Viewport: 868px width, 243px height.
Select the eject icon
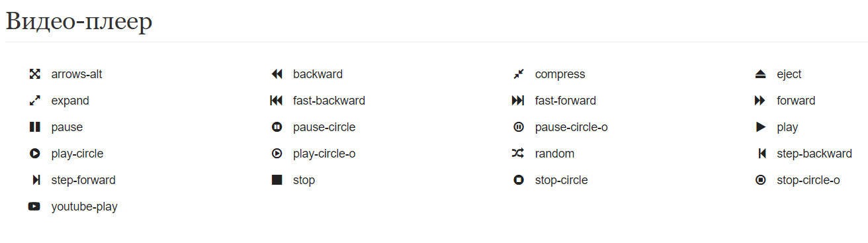click(x=760, y=74)
